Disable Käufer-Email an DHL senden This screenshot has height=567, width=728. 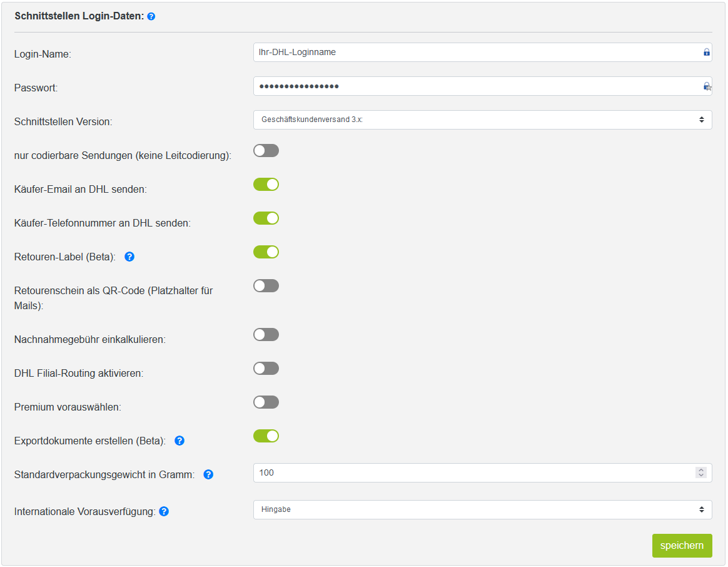pos(266,185)
